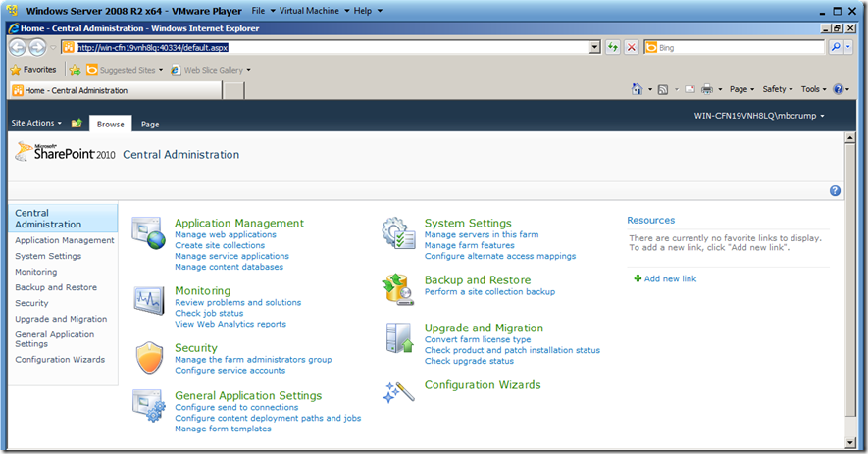Open the Manage form templates link
868x454 pixels.
pyautogui.click(x=223, y=429)
